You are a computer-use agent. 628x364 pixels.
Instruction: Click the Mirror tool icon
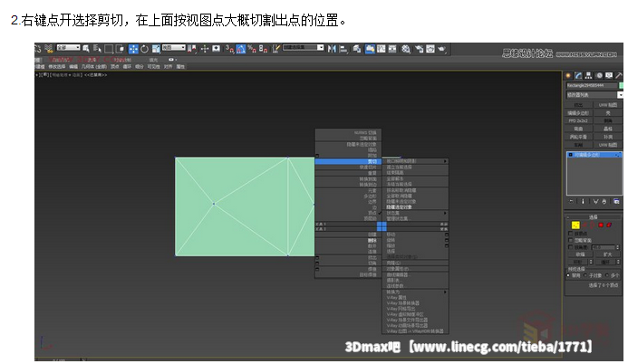coord(332,49)
